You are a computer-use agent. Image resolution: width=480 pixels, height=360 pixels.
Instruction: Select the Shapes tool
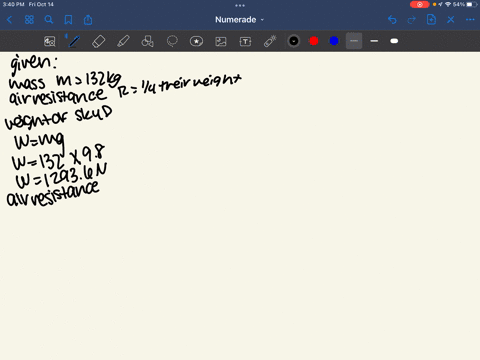point(147,41)
